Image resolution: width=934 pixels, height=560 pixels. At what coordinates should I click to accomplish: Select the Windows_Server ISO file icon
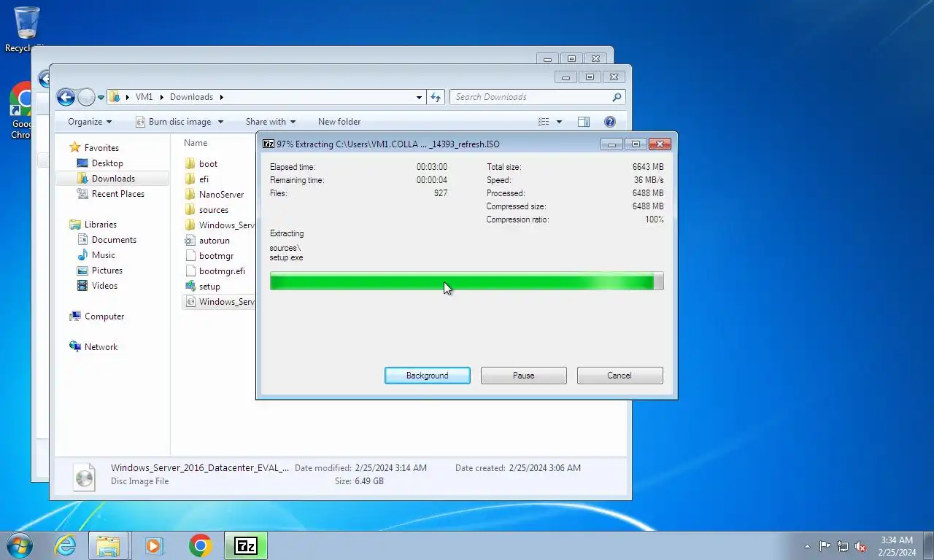[190, 302]
